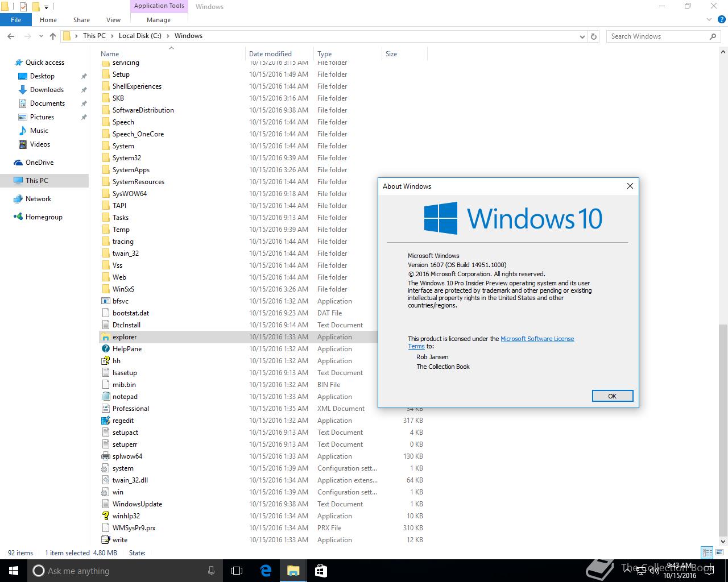This screenshot has height=582, width=728.
Task: Click the Back navigation arrow
Action: coord(11,36)
